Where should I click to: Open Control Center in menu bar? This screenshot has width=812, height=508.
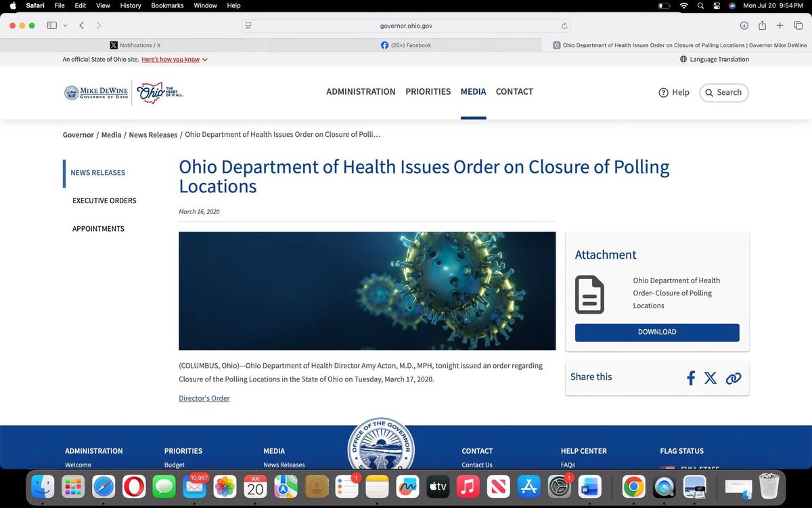(x=717, y=5)
